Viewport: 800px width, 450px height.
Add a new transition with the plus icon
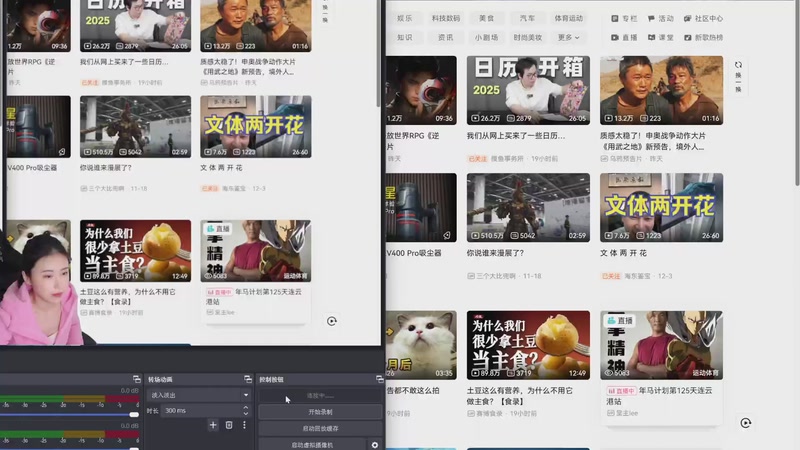pos(213,425)
